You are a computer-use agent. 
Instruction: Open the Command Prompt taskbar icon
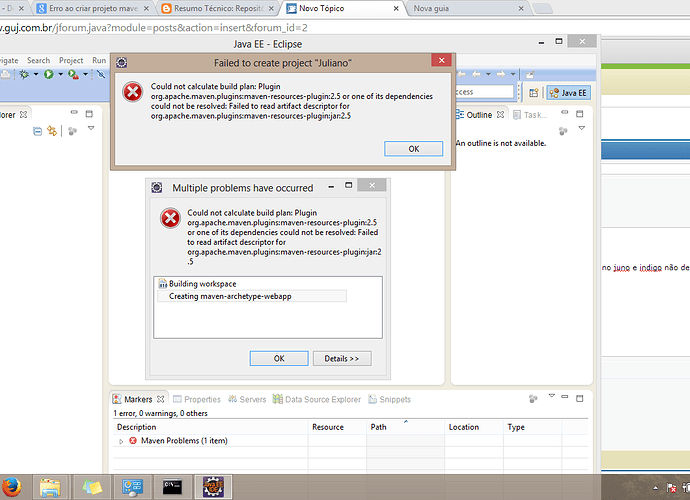coord(172,487)
